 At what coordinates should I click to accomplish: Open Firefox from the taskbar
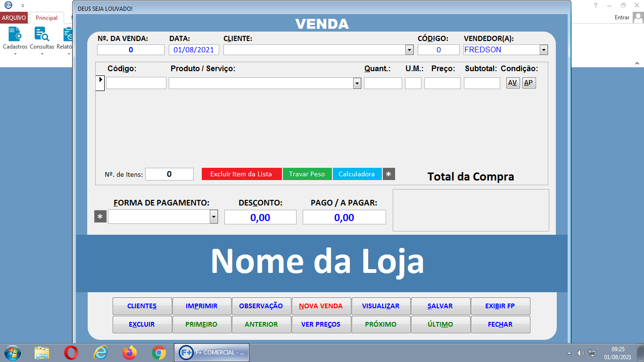(x=129, y=352)
